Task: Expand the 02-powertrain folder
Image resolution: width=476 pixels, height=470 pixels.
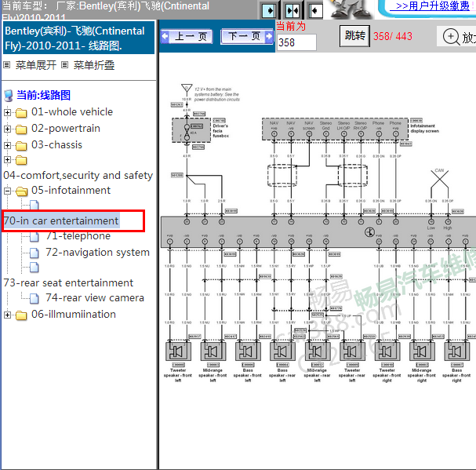Action: pos(7,129)
